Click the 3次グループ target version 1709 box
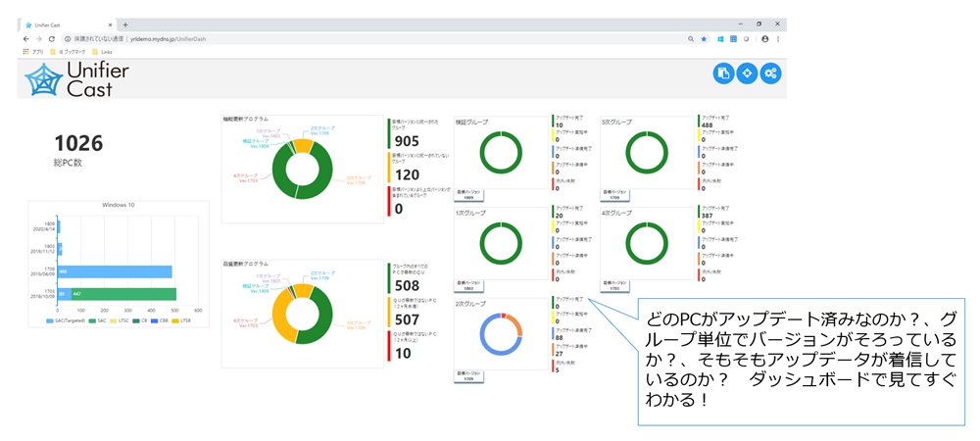The image size is (980, 441). tap(615, 195)
